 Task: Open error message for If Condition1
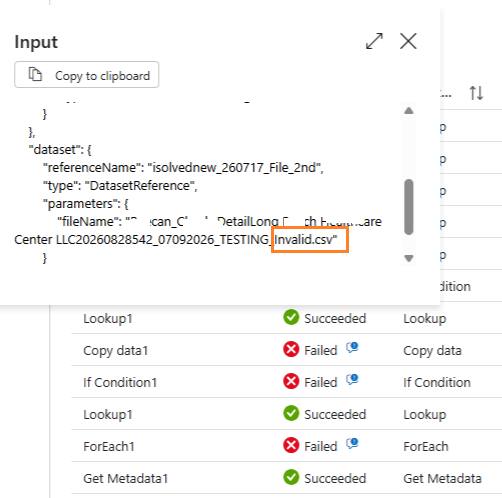pyautogui.click(x=352, y=380)
